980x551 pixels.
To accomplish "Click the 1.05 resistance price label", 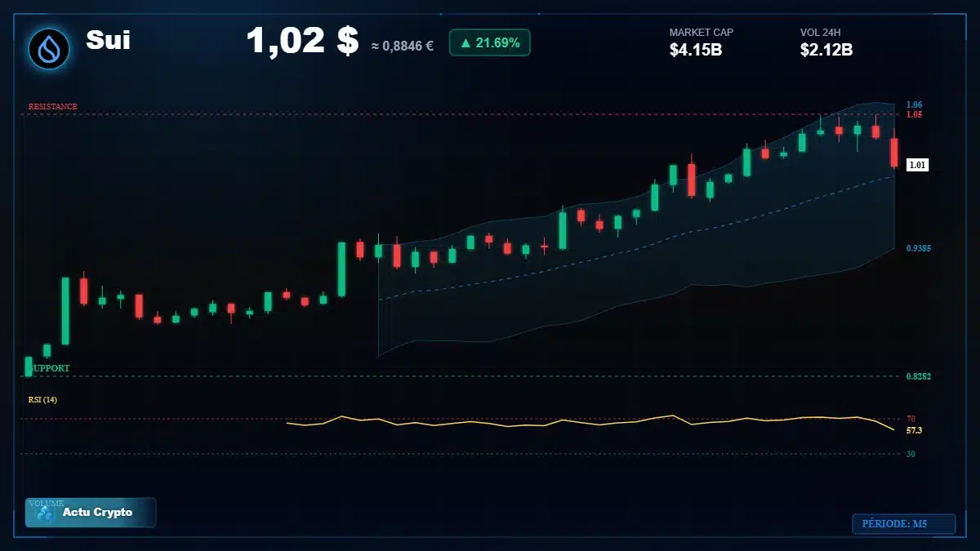I will [x=914, y=114].
